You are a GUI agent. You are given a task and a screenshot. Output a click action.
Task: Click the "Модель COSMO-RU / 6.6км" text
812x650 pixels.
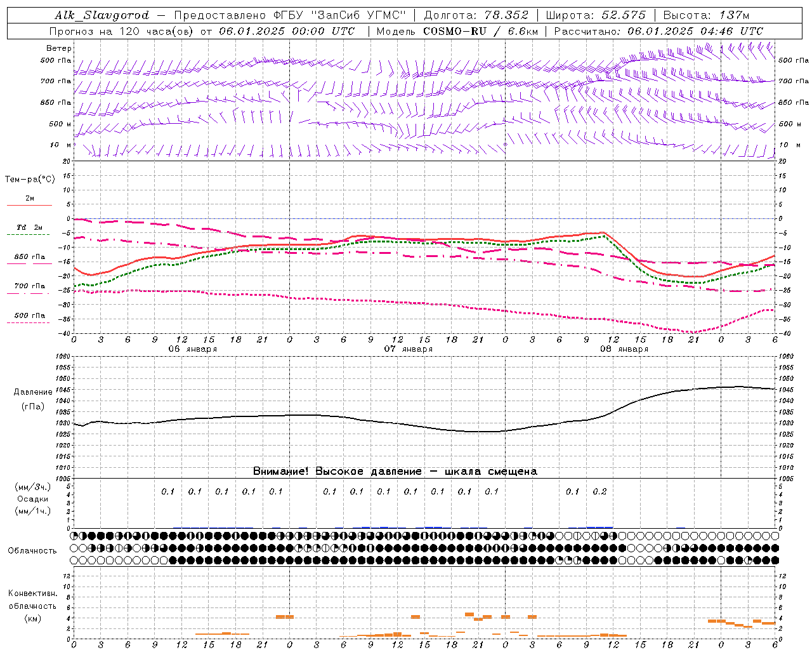(x=457, y=31)
